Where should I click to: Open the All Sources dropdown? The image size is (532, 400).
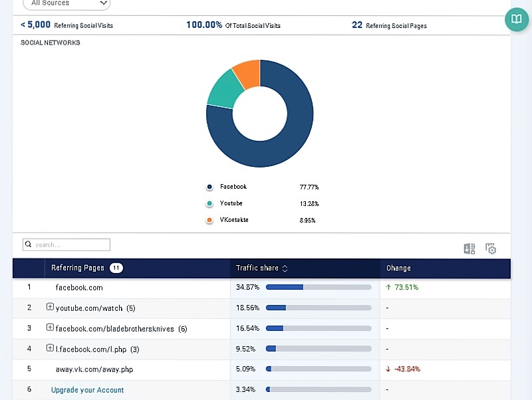click(x=66, y=4)
